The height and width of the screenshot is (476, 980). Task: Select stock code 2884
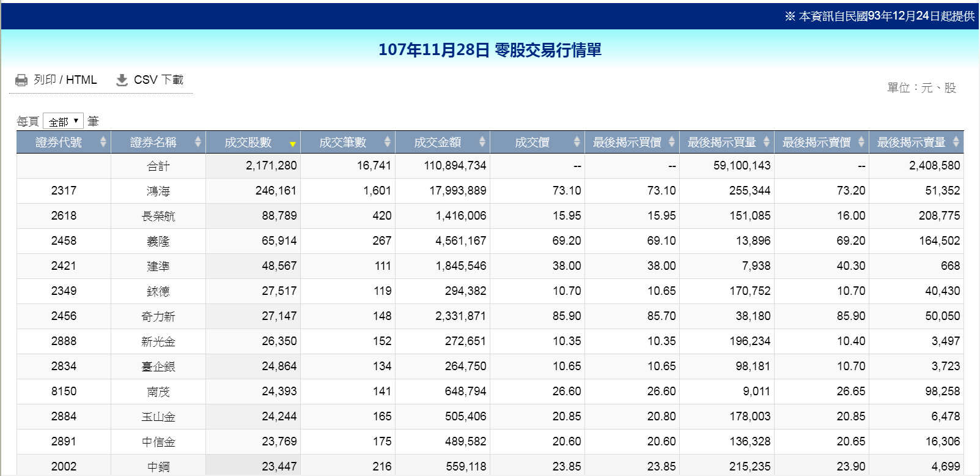[x=64, y=417]
